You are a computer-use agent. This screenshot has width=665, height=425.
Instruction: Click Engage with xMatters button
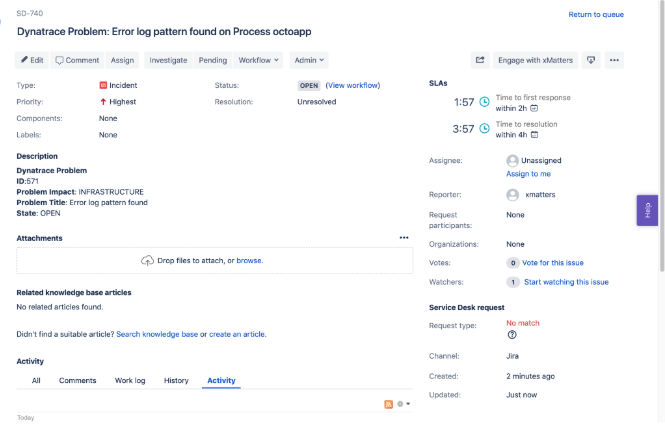pyautogui.click(x=535, y=60)
